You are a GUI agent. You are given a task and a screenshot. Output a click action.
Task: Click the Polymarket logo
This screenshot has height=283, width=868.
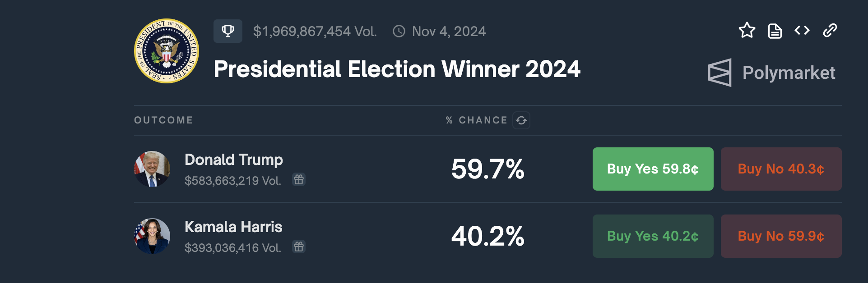tap(771, 73)
